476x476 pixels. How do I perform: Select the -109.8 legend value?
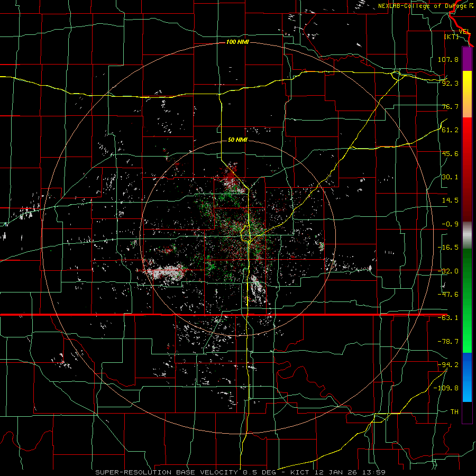[446, 388]
